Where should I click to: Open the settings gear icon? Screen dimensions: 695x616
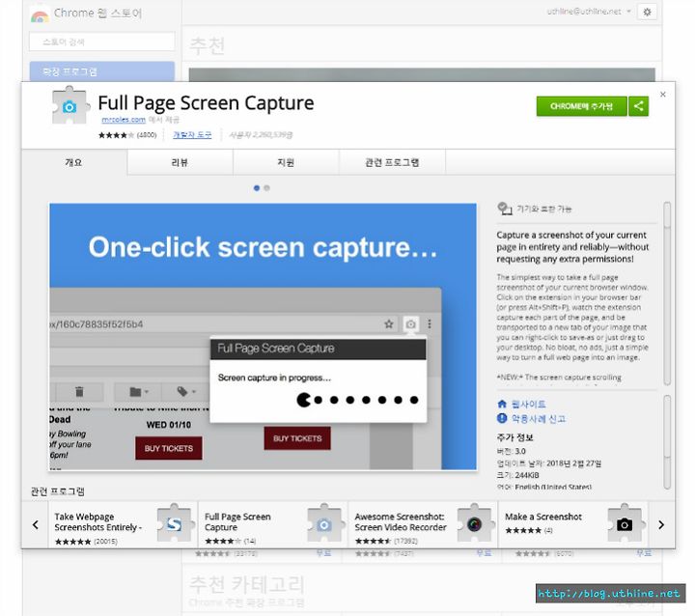click(x=647, y=12)
